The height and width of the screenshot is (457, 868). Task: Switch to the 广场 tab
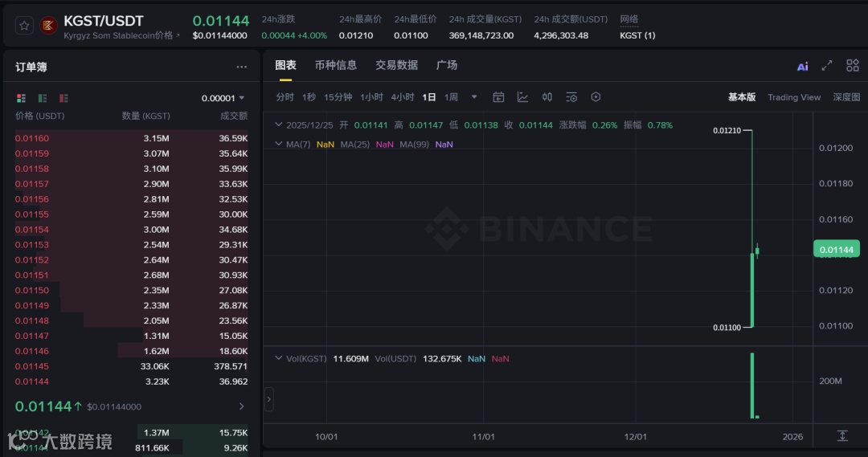coord(447,65)
